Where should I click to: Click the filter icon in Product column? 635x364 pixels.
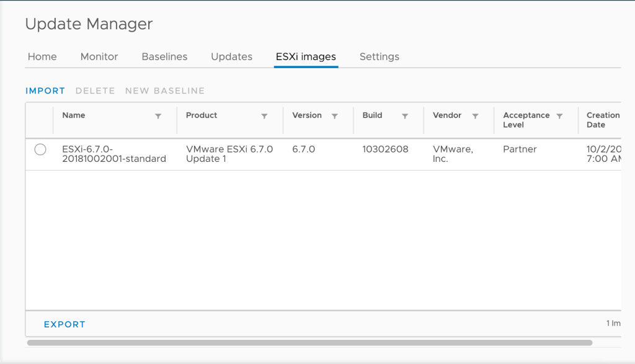[264, 116]
